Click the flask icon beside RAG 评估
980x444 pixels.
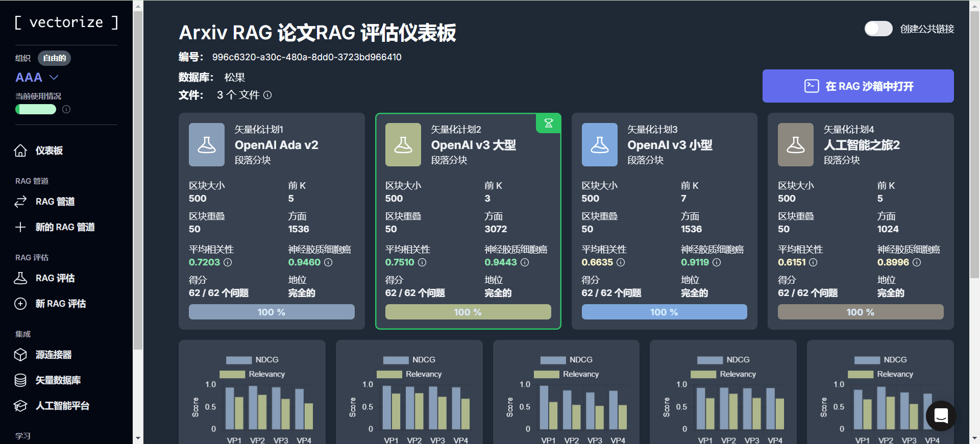[x=20, y=278]
